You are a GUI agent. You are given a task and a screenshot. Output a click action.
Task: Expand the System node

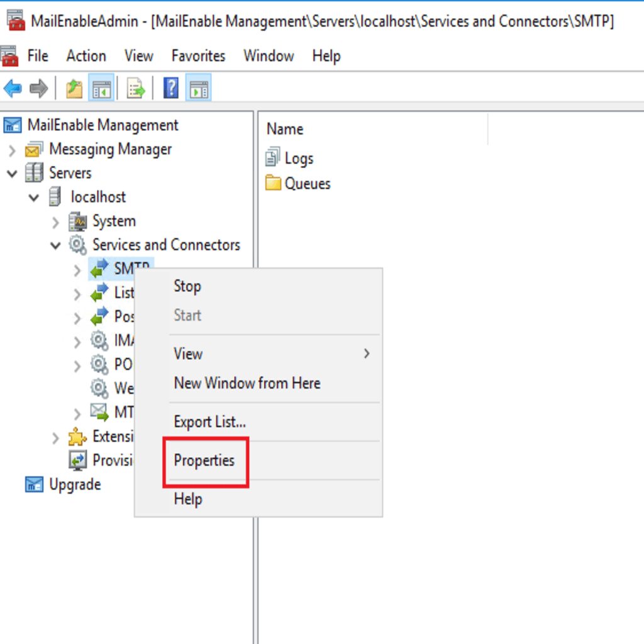coord(55,223)
